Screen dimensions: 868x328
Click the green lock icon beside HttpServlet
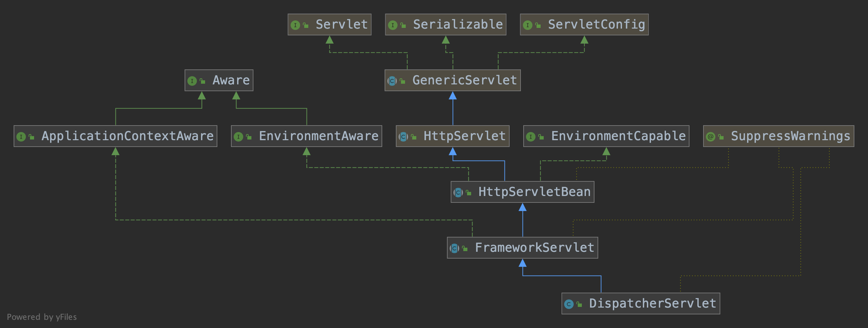pos(414,137)
